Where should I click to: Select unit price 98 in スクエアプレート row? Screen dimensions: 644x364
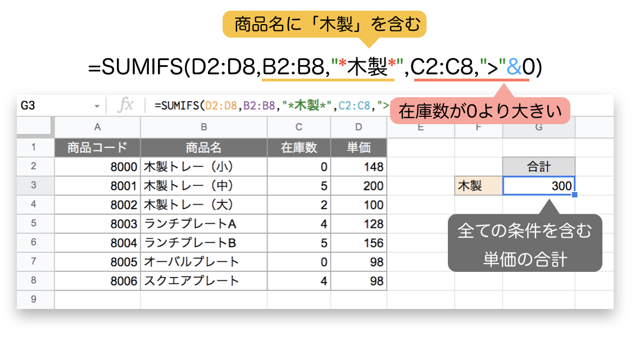(359, 281)
